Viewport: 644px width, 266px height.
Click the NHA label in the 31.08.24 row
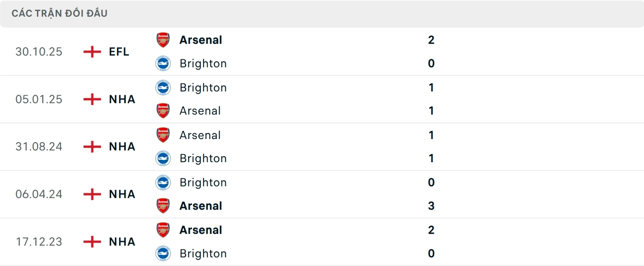tap(122, 147)
